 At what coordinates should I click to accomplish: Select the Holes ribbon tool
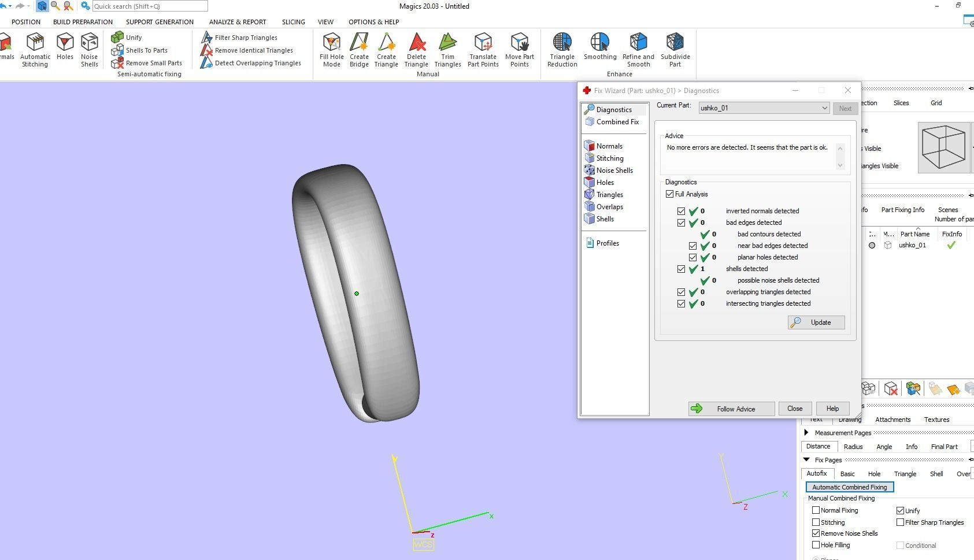click(x=65, y=47)
